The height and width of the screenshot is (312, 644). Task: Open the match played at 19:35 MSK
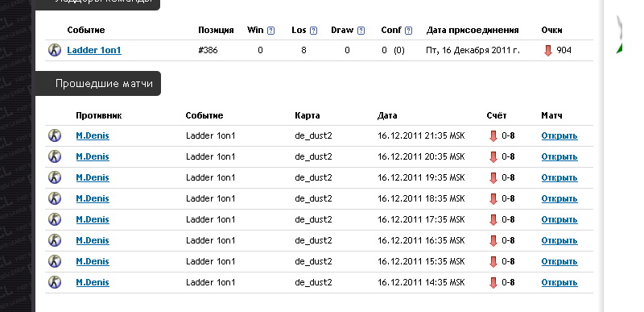click(559, 177)
